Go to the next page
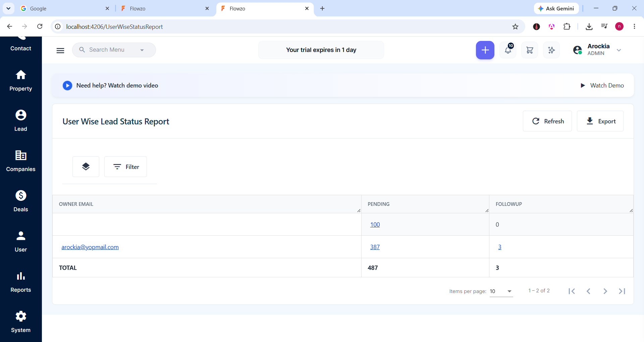 (x=605, y=291)
